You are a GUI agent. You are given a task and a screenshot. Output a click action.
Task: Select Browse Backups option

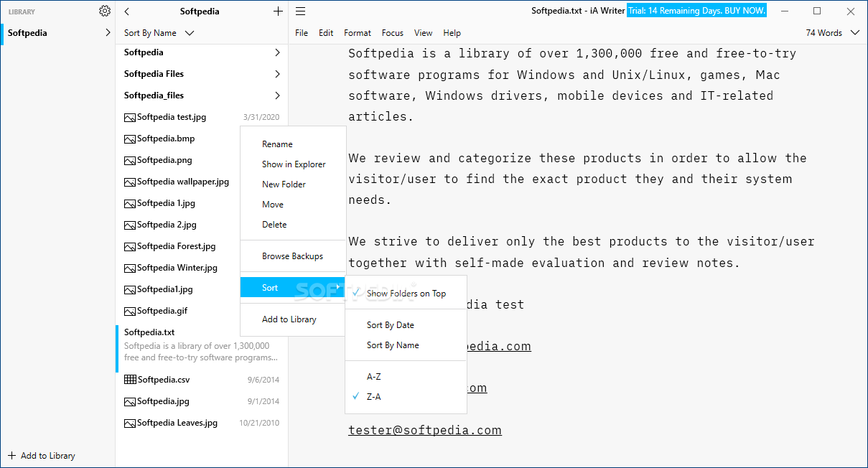(293, 256)
